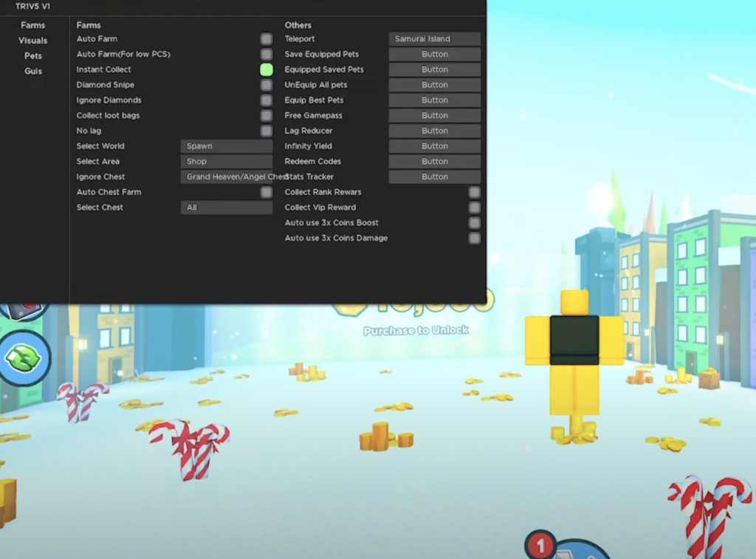Click Button for Lag Reducer
The width and height of the screenshot is (756, 559).
click(x=435, y=131)
